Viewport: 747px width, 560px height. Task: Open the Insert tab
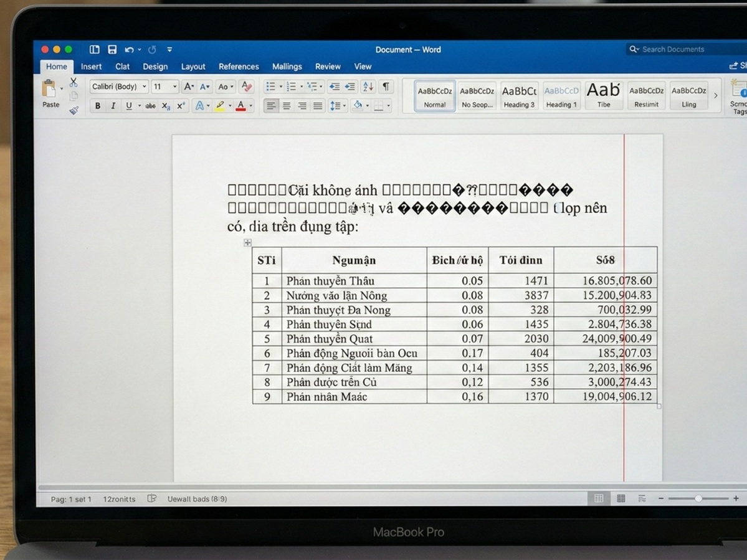[x=91, y=67]
